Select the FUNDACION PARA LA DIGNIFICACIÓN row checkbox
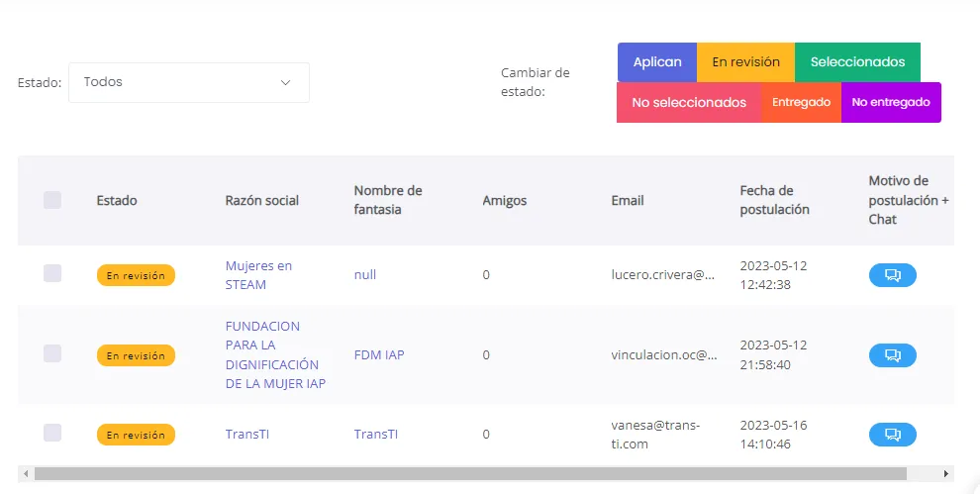 pos(52,353)
